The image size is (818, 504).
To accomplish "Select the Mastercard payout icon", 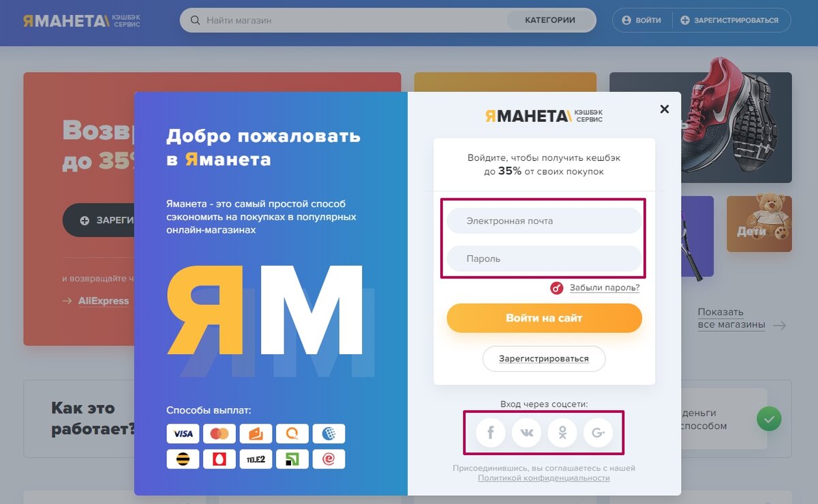I will [219, 434].
